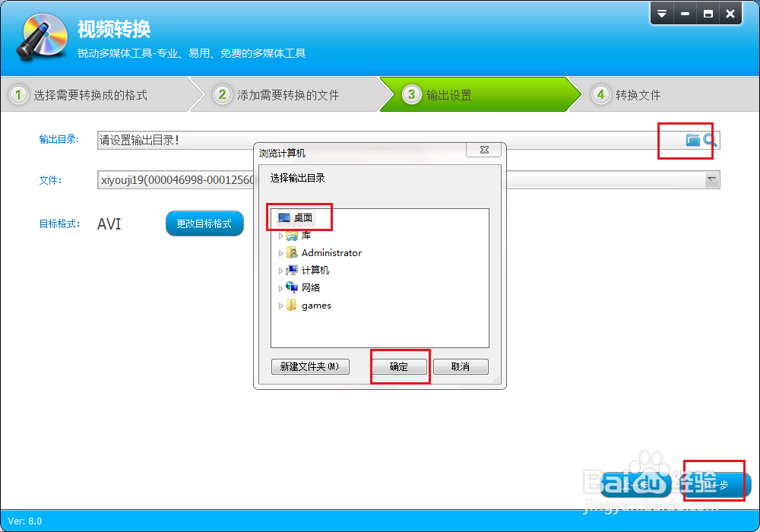Click the 确定 confirm button
This screenshot has height=532, width=760.
[400, 367]
